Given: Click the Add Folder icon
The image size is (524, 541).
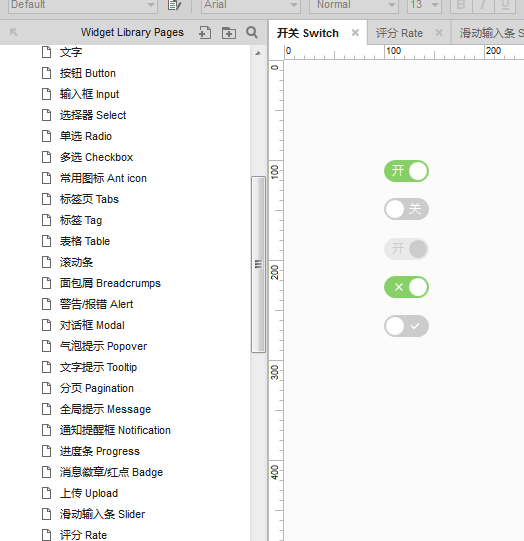Looking at the screenshot, I should pyautogui.click(x=229, y=33).
